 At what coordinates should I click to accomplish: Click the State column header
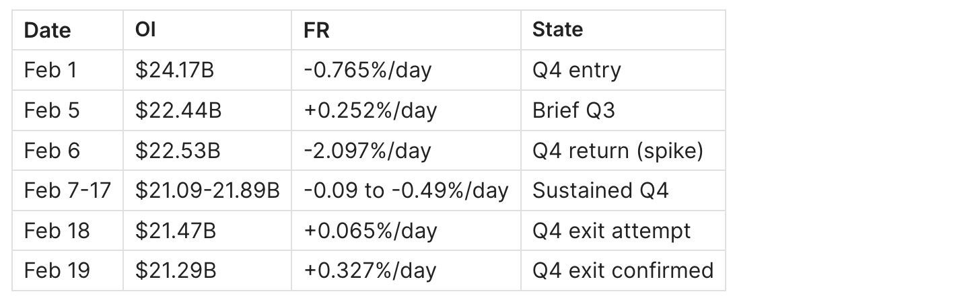(x=557, y=30)
